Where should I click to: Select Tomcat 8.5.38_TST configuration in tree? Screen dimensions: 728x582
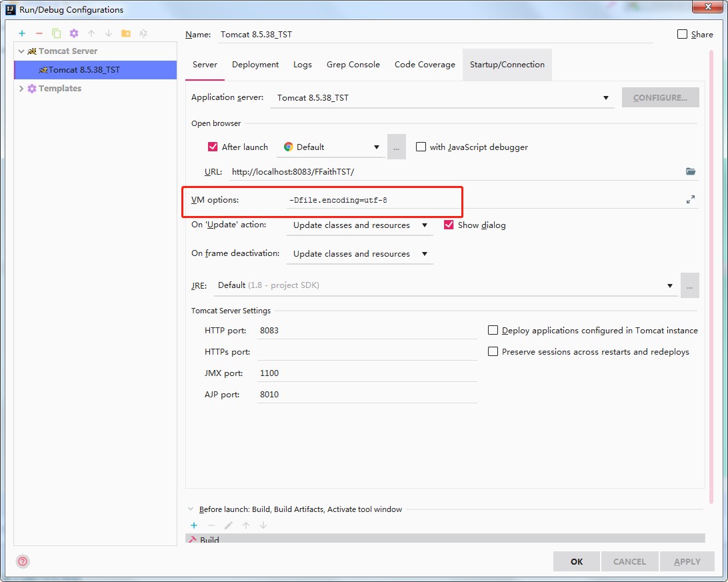[95, 69]
